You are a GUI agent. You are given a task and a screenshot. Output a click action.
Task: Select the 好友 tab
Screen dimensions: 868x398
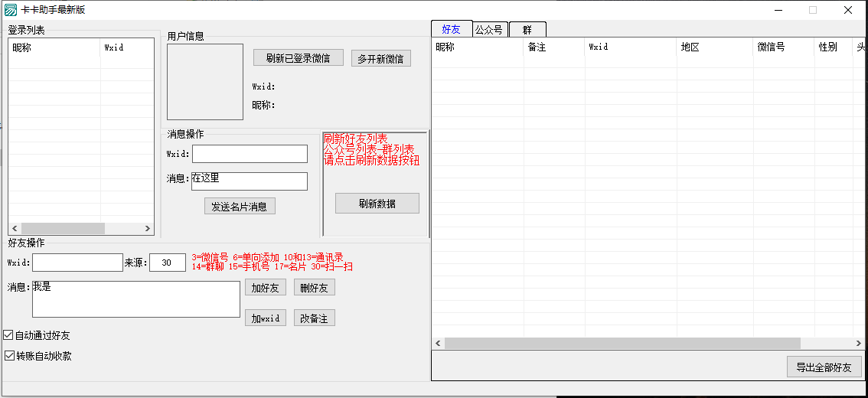tap(452, 30)
